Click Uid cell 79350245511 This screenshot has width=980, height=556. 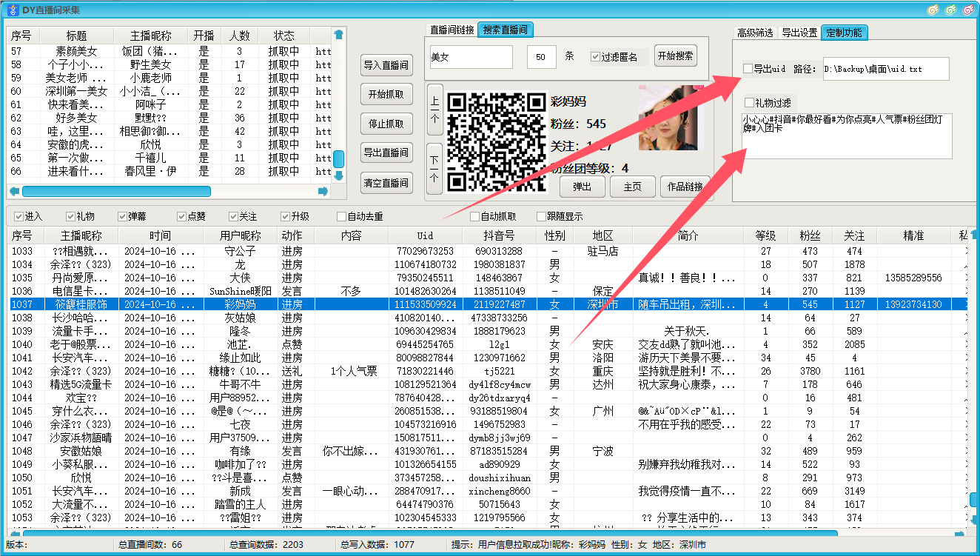pos(426,278)
